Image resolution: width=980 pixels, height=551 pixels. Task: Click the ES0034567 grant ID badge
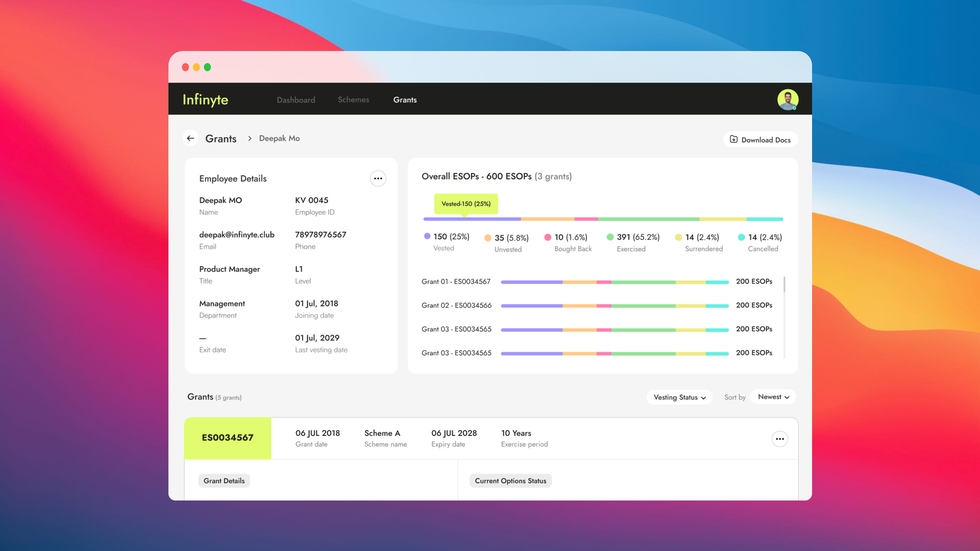[x=227, y=438]
